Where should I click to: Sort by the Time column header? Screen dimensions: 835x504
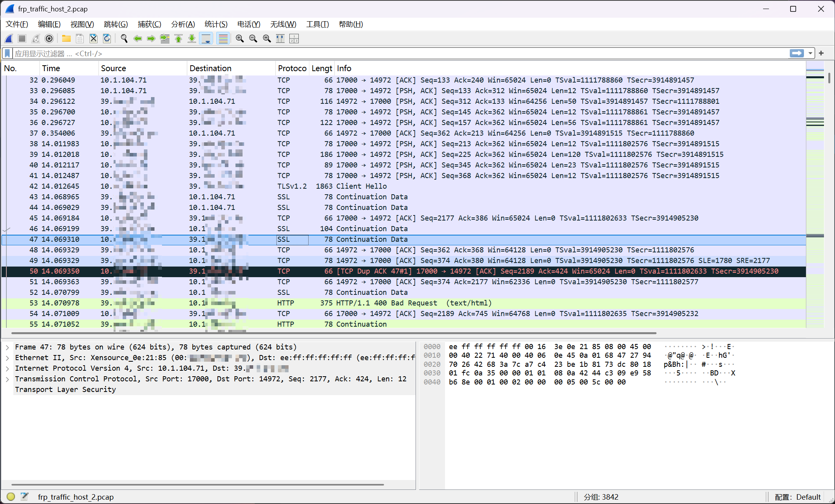point(69,68)
